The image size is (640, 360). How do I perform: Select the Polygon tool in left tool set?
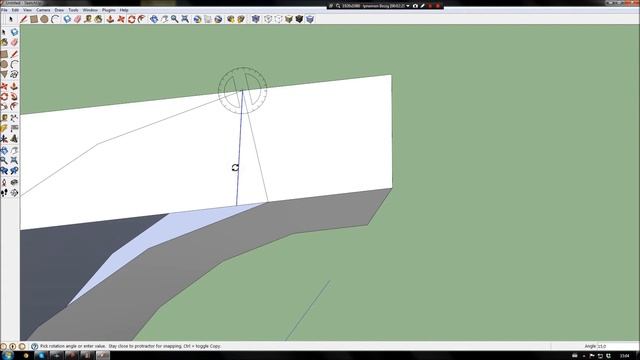click(x=4, y=75)
